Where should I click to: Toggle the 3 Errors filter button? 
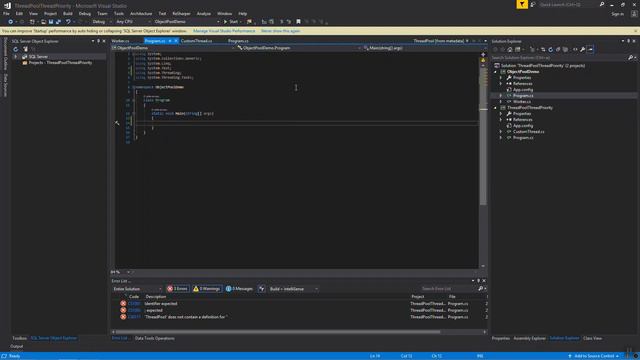click(178, 289)
